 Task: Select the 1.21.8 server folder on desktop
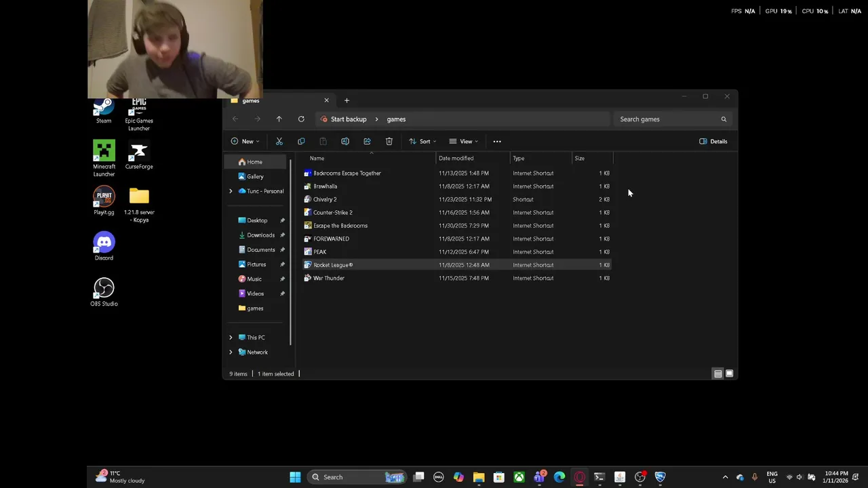tap(139, 205)
